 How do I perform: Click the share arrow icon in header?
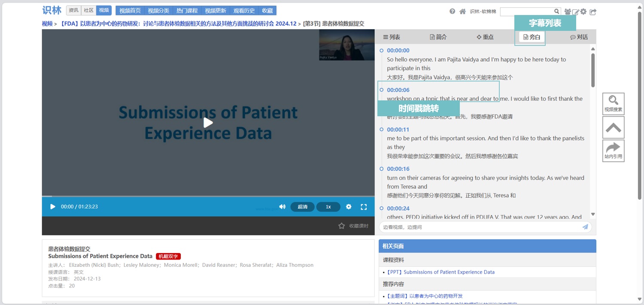tap(593, 12)
